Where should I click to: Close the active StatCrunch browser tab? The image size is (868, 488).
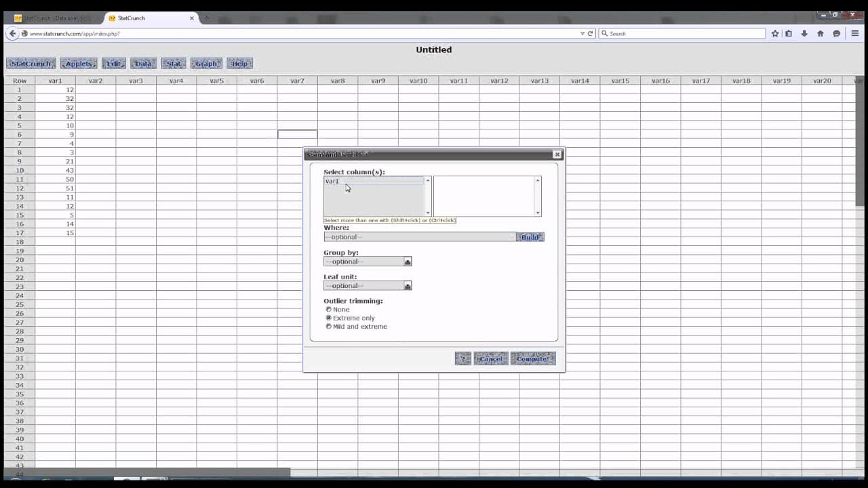tap(192, 18)
